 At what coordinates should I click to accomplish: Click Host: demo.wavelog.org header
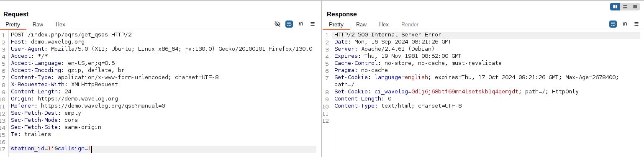click(x=48, y=42)
